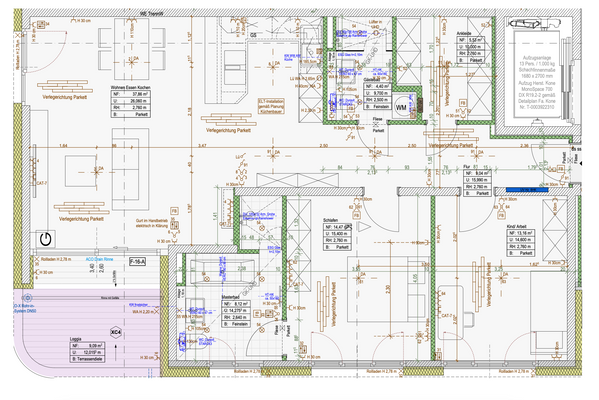Select the '13 Pers. / 1.000 kg' text
The image size is (599, 400).
(x=536, y=64)
